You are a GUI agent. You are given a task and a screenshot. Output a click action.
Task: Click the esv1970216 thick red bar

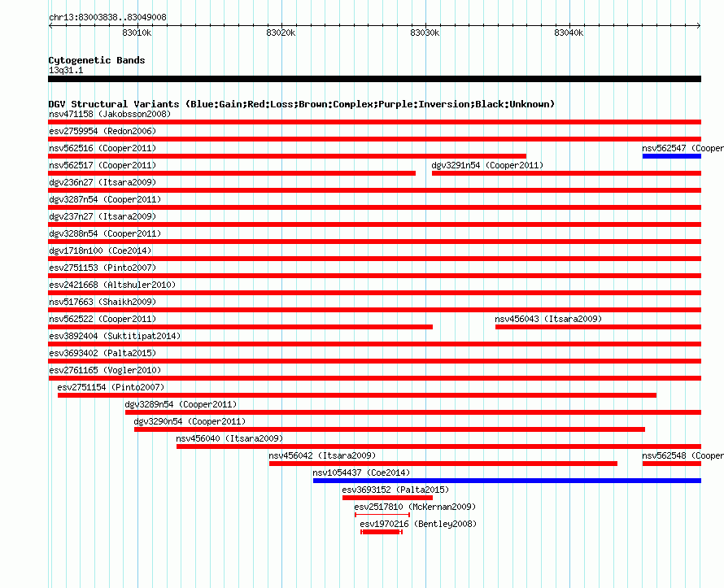click(382, 532)
